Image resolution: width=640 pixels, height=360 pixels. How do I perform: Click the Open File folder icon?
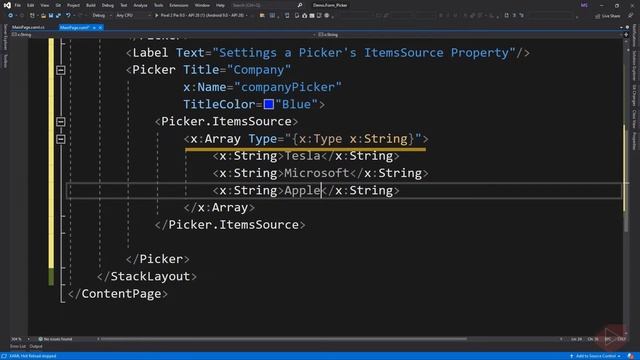43,16
